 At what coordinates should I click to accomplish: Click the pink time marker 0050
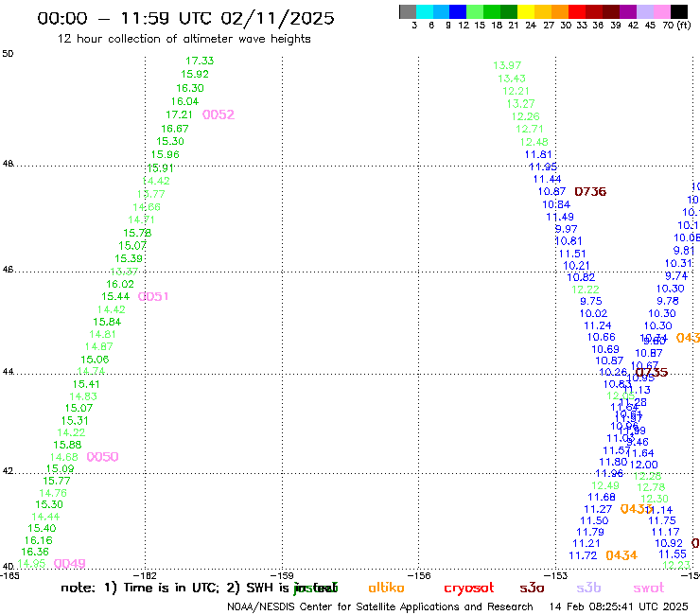103,457
